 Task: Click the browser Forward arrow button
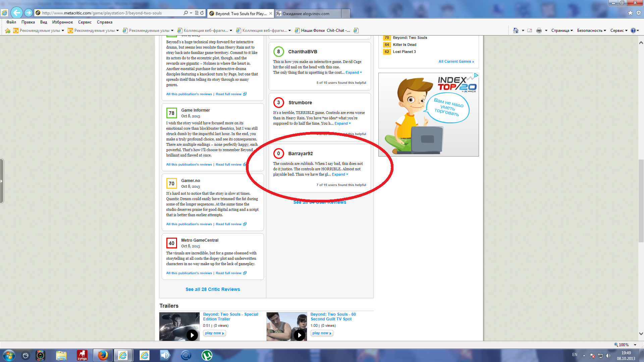point(29,13)
